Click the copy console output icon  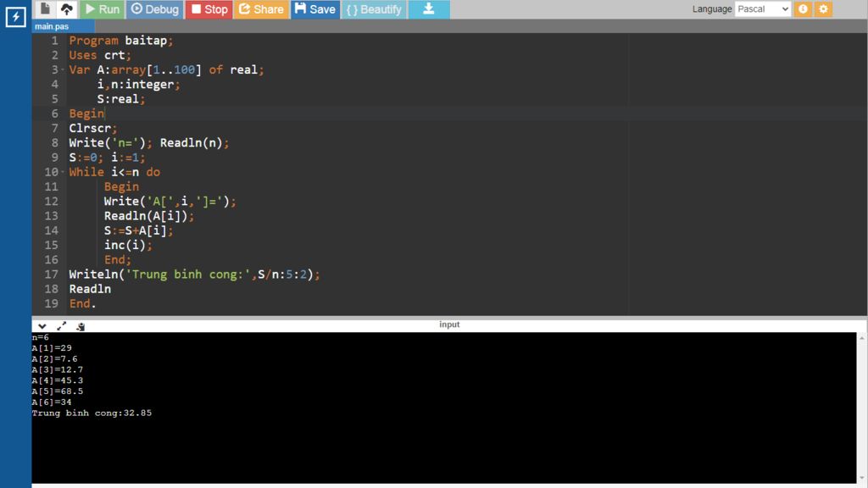[81, 326]
